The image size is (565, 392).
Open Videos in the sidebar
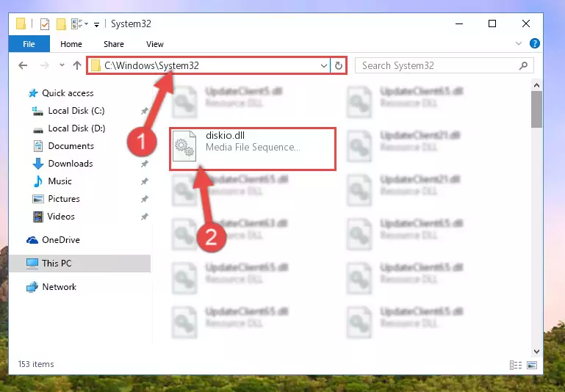pyautogui.click(x=61, y=217)
